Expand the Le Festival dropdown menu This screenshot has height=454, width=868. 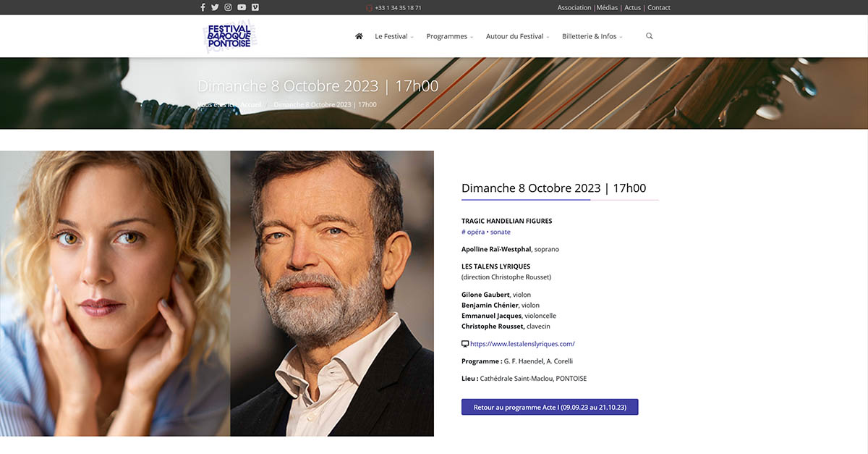(391, 35)
